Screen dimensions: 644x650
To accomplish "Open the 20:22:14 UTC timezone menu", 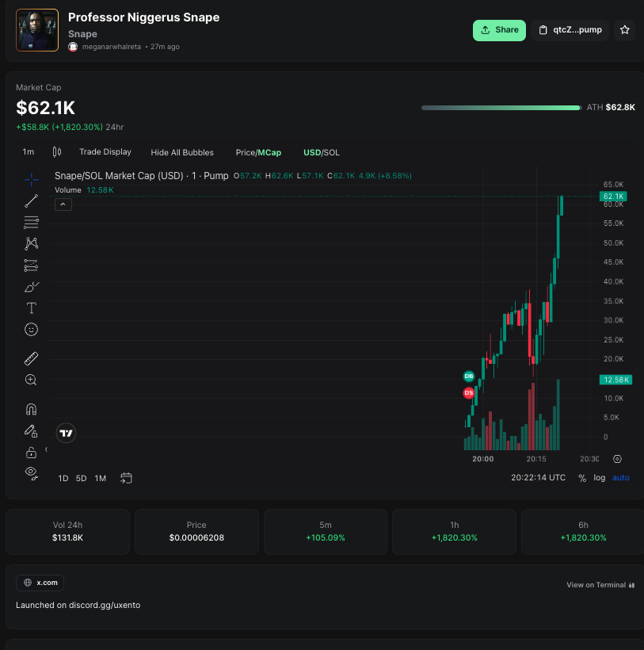I will point(538,477).
